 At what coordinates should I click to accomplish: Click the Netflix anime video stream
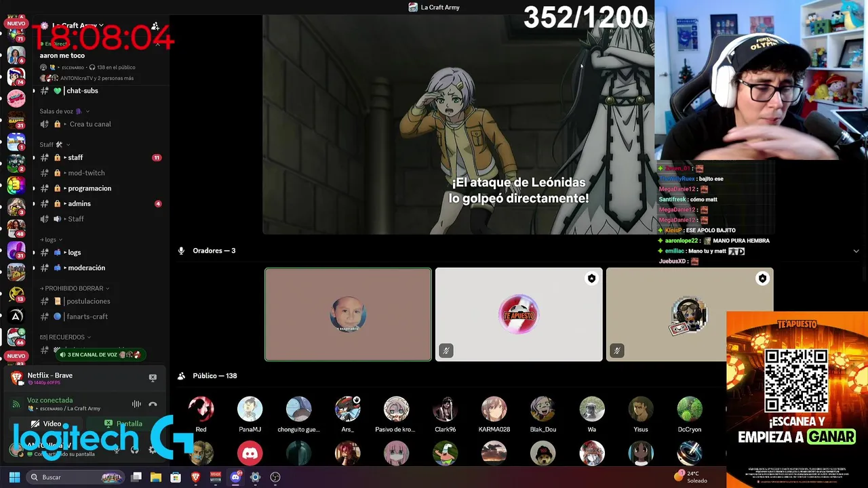[458, 125]
